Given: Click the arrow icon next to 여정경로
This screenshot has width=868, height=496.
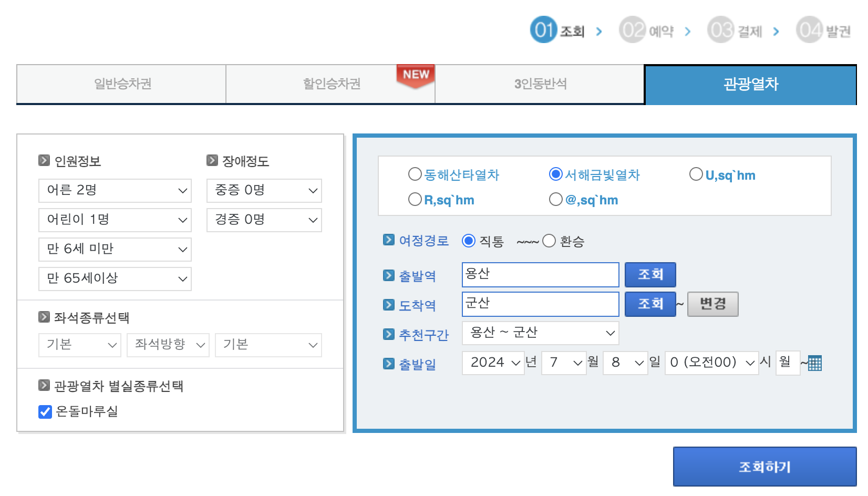Looking at the screenshot, I should pos(389,240).
